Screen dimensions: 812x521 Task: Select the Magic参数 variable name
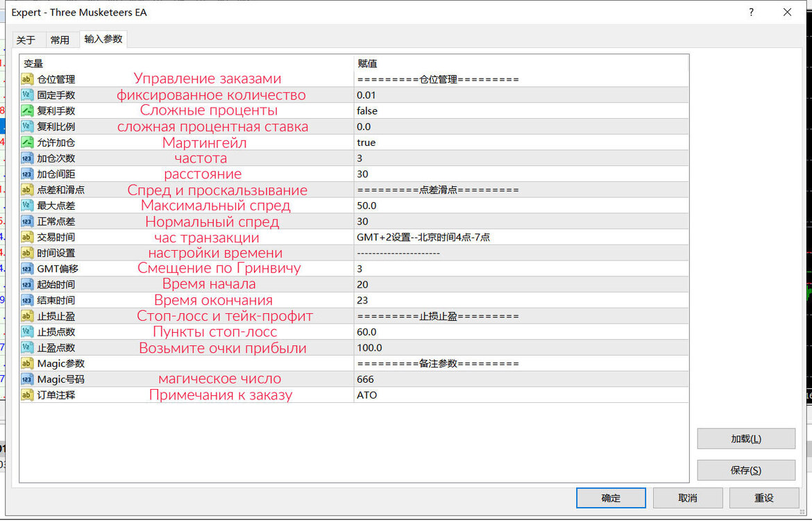(x=60, y=363)
